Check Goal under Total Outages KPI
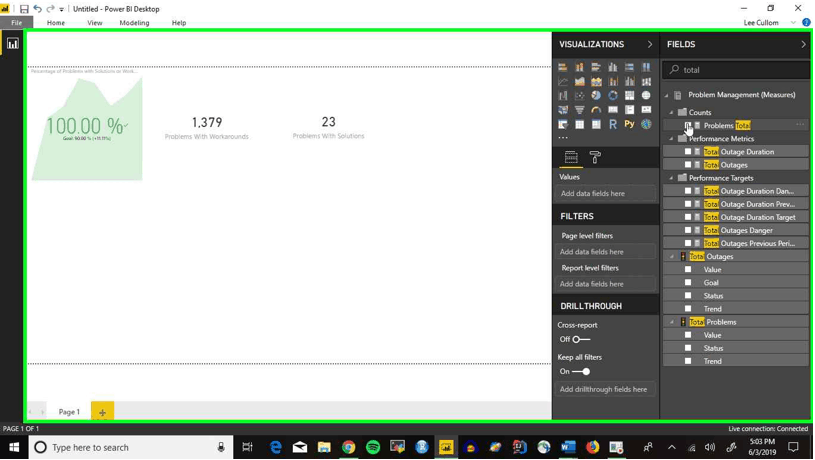The width and height of the screenshot is (815, 460). (x=688, y=283)
